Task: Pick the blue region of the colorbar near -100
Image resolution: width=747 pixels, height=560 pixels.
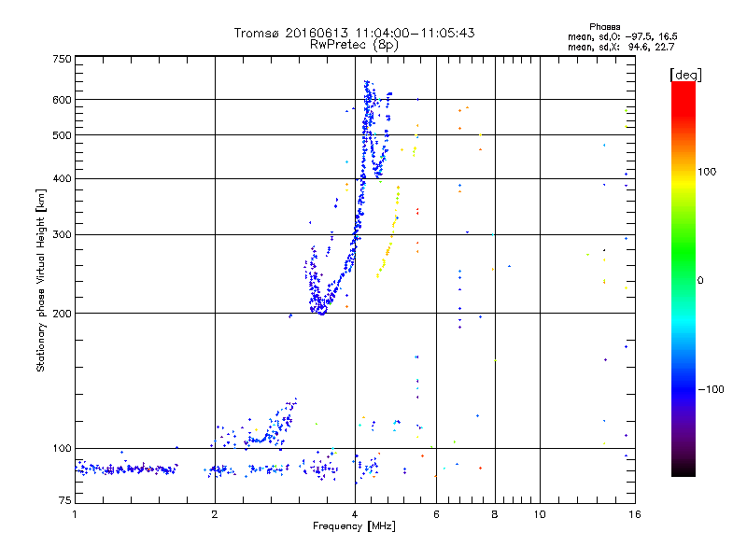Action: [x=684, y=388]
